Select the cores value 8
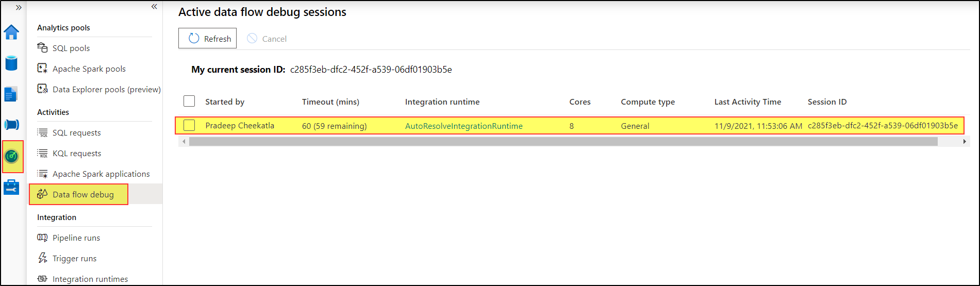 pos(572,126)
